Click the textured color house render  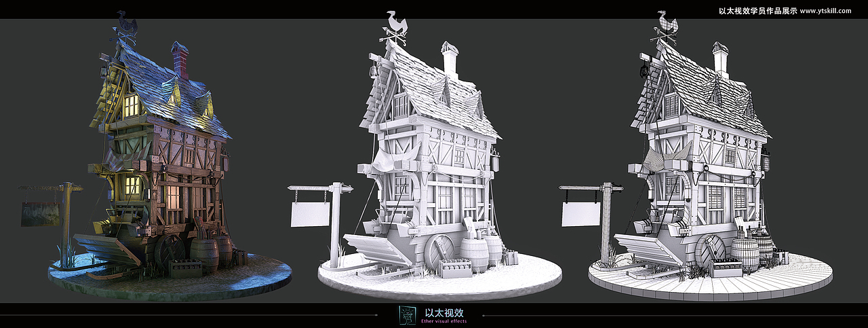click(156, 156)
